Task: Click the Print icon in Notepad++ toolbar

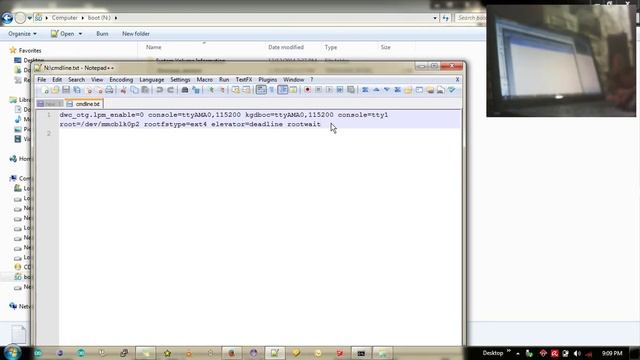Action: tap(109, 90)
